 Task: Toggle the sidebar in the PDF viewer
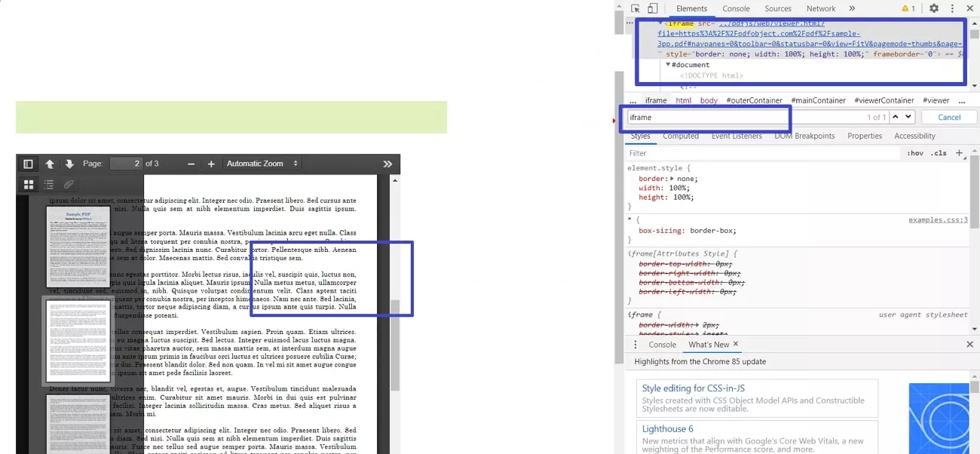point(28,164)
